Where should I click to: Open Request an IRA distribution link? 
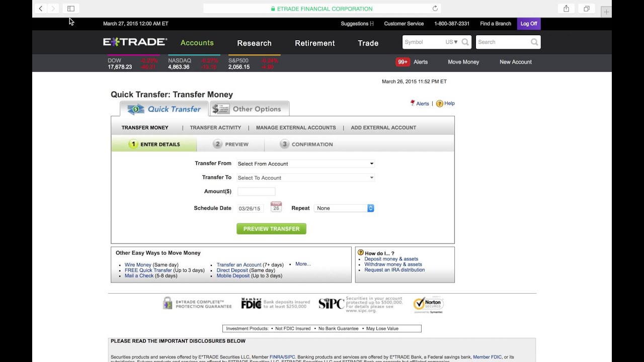pyautogui.click(x=394, y=270)
